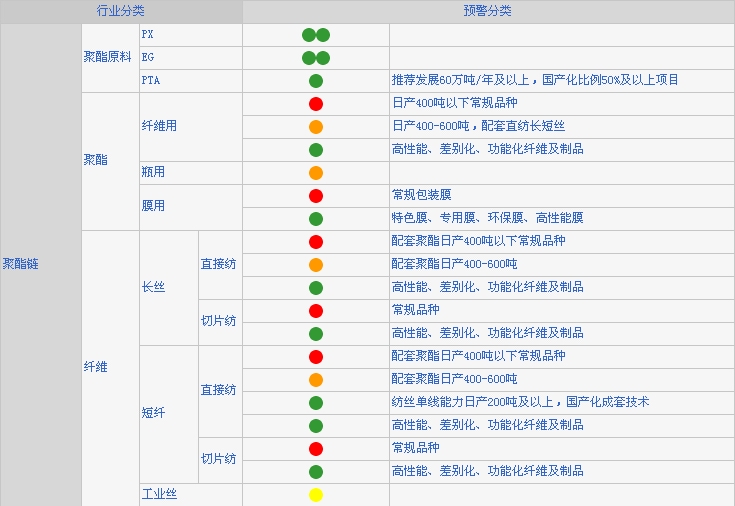The width and height of the screenshot is (735, 506).
Task: Open the 聚酯原料 link
Action: (x=107, y=58)
